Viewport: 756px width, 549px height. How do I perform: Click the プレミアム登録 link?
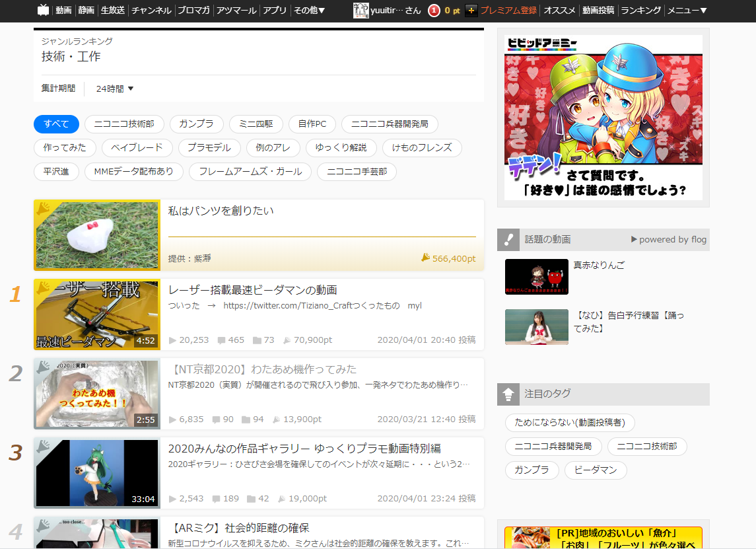508,10
